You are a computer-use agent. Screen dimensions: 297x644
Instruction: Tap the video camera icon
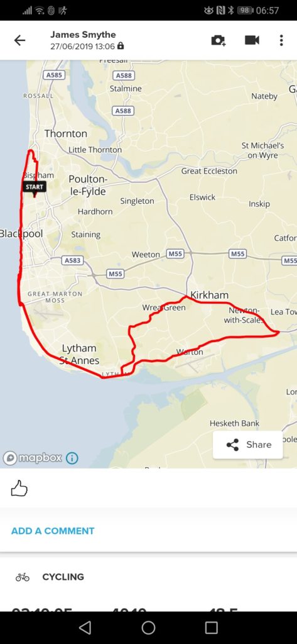coord(252,40)
